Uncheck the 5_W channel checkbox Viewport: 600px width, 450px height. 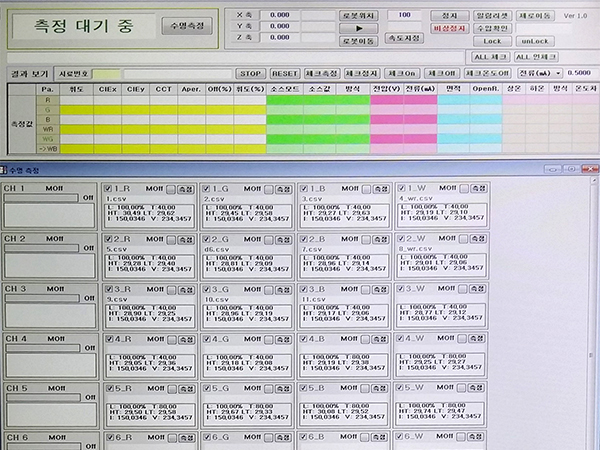400,387
